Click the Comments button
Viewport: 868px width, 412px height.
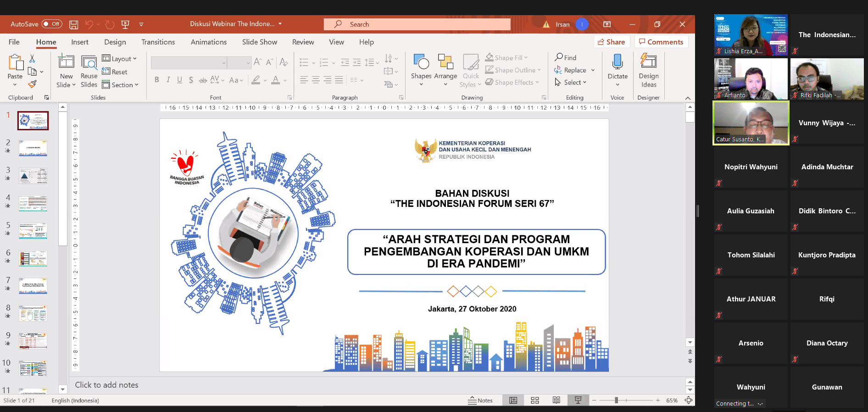click(x=662, y=42)
